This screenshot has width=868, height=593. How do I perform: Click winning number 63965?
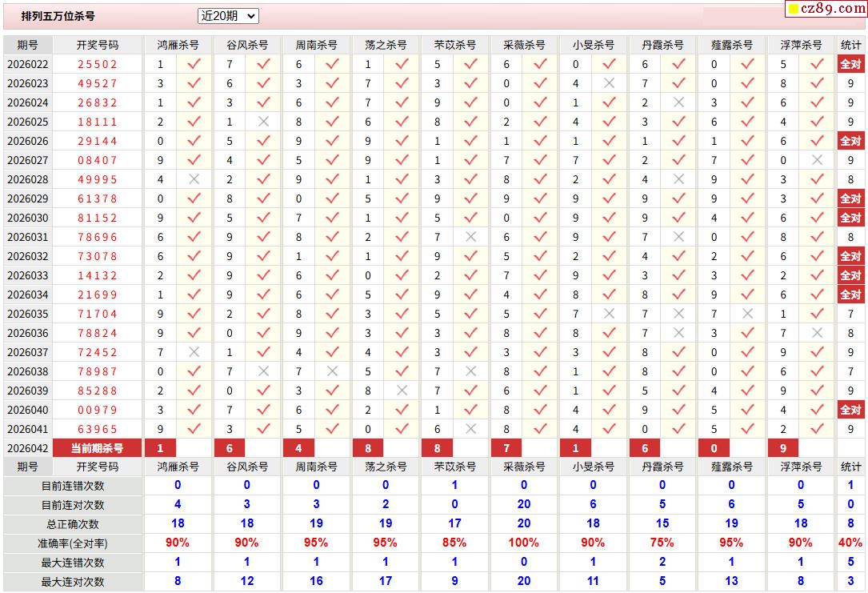coord(98,429)
